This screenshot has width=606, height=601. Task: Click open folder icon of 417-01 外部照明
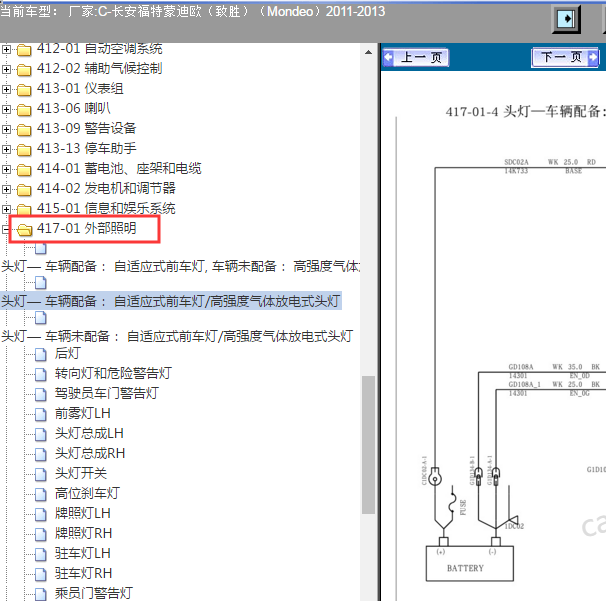coord(24,230)
